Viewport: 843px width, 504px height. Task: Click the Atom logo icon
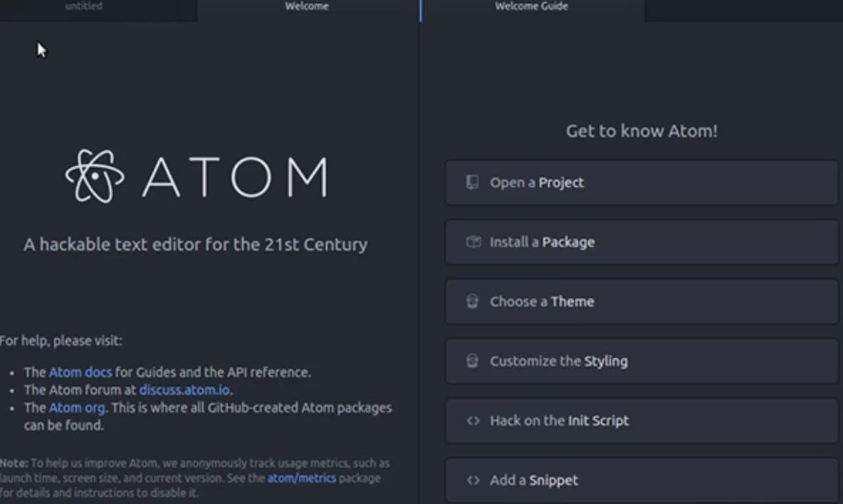coord(95,177)
